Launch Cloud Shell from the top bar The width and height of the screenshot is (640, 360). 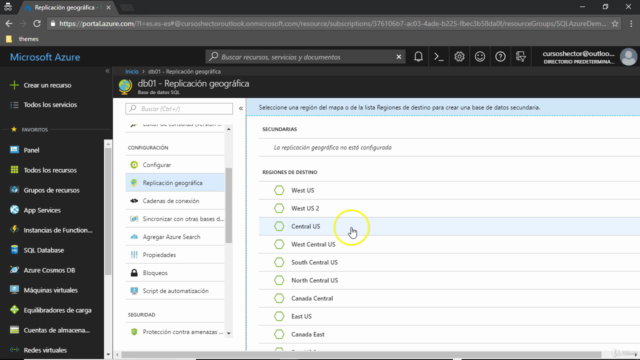pos(438,57)
